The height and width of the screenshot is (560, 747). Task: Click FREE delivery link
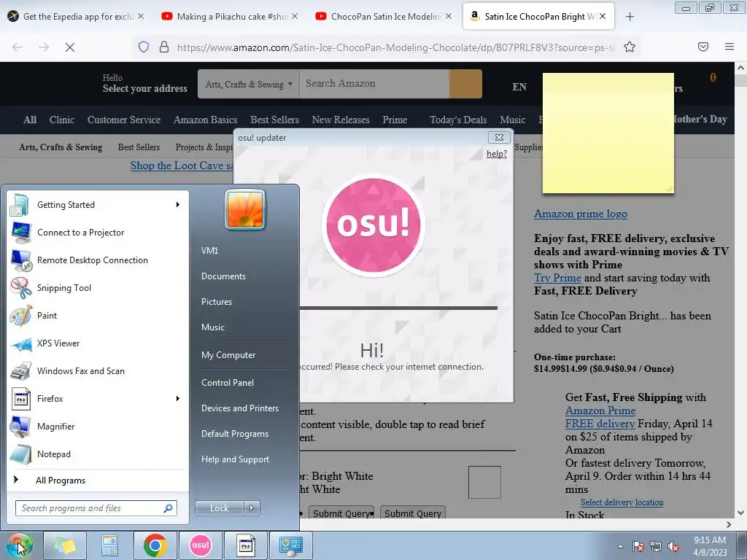(x=600, y=424)
